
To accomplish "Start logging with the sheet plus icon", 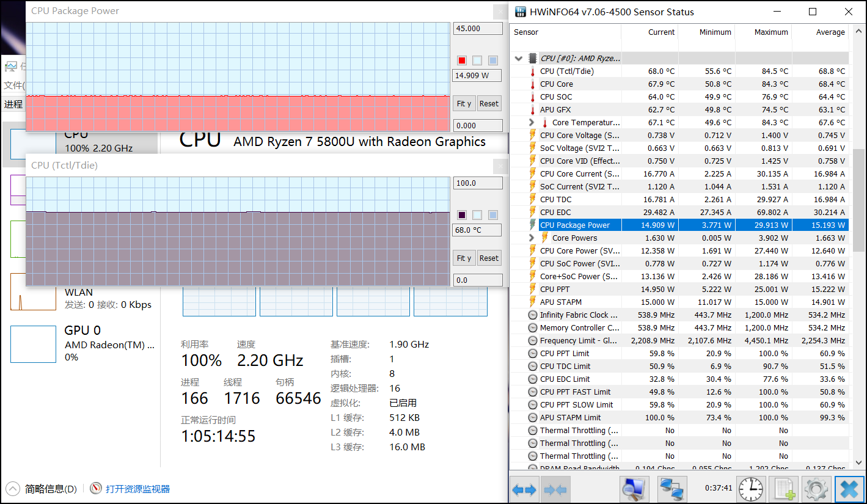I will 785,489.
